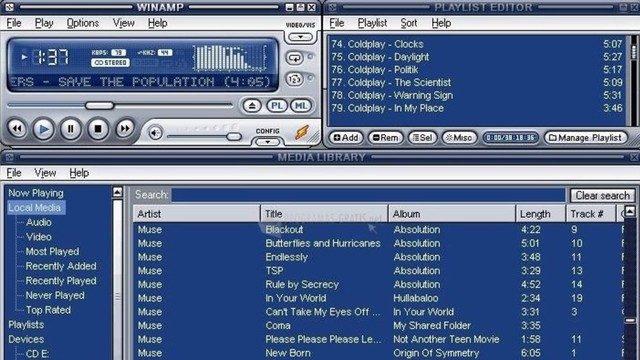640x360 pixels.
Task: Open the Playlist menu in Playlist Editor
Action: tap(372, 23)
